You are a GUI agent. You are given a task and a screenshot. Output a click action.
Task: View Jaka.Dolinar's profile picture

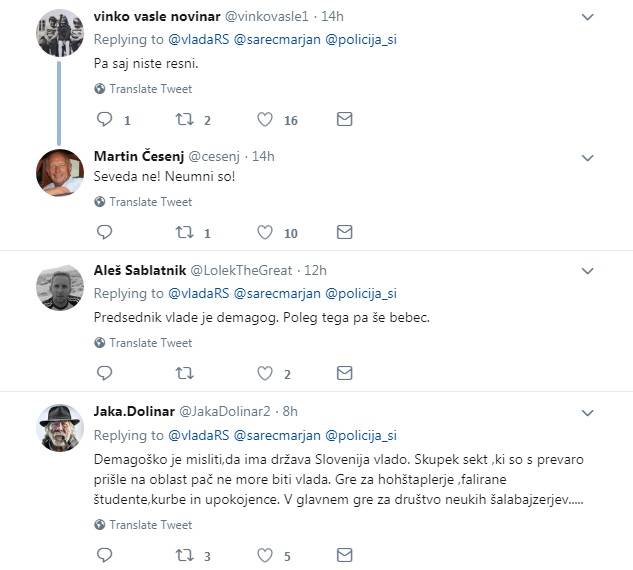pyautogui.click(x=60, y=428)
